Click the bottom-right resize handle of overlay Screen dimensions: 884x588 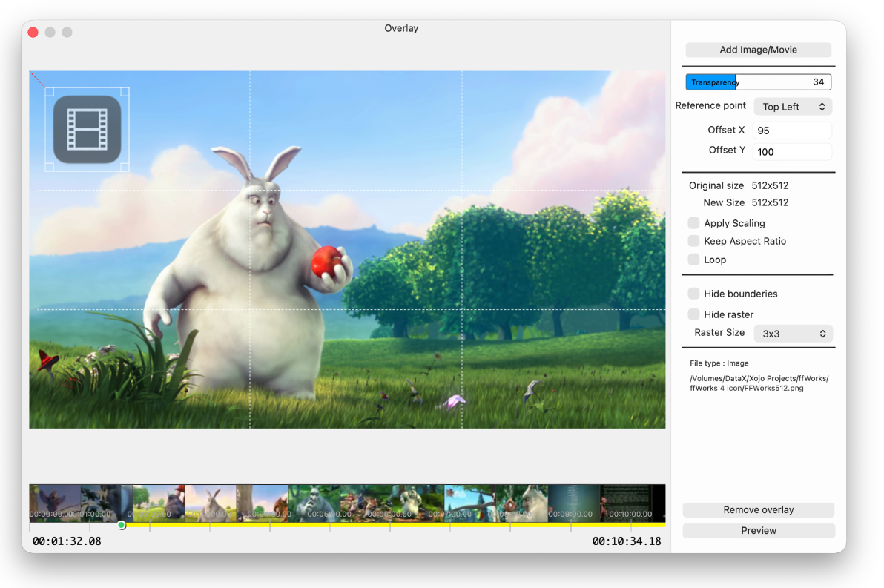click(x=125, y=168)
